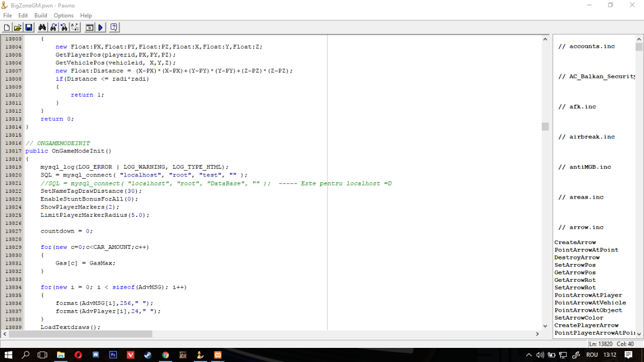Click the 13:12 taskbar clock
This screenshot has height=362, width=644.
point(609,355)
